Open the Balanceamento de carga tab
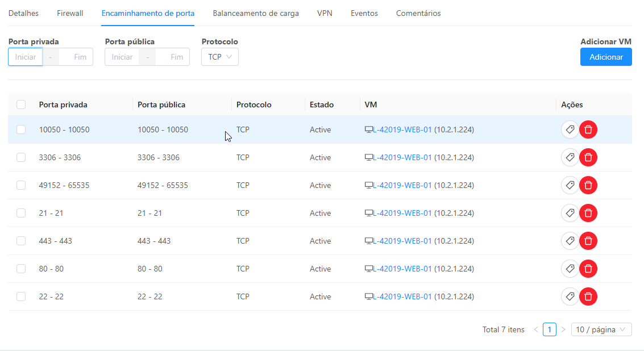644x351 pixels. point(256,13)
